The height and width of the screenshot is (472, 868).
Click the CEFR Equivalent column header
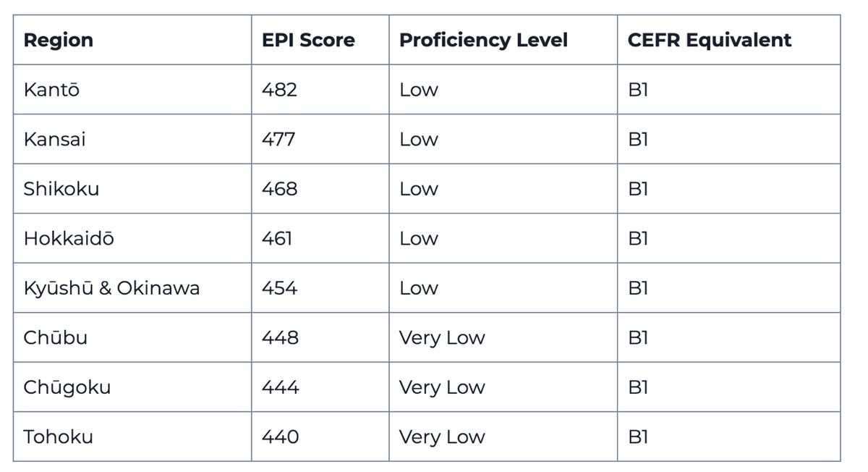(710, 40)
